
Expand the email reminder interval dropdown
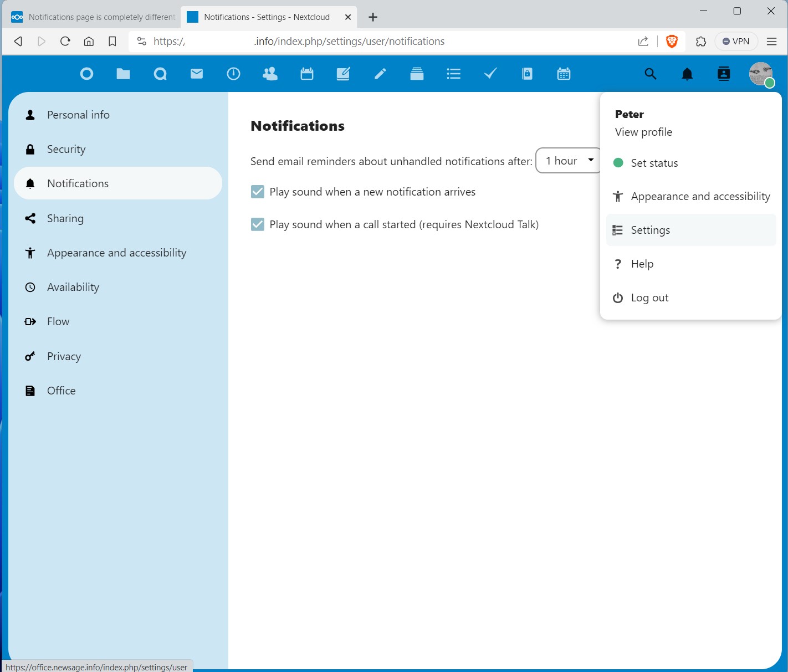coord(569,161)
